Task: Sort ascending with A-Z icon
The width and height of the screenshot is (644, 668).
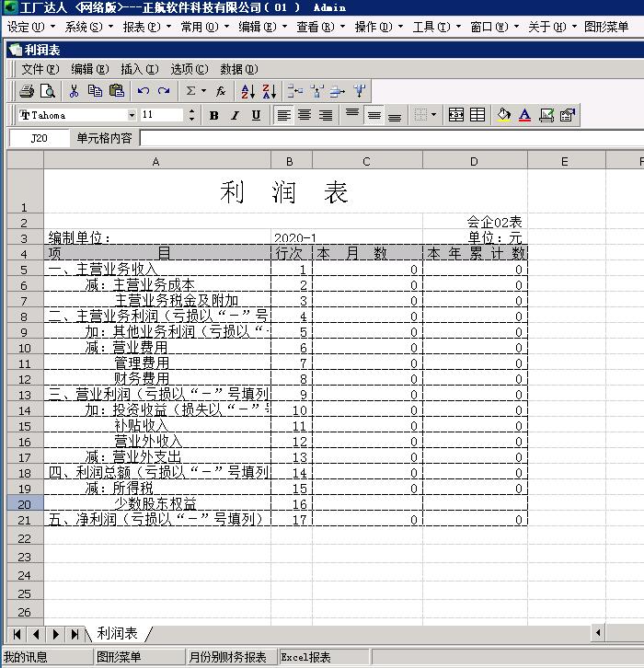Action: click(x=247, y=91)
